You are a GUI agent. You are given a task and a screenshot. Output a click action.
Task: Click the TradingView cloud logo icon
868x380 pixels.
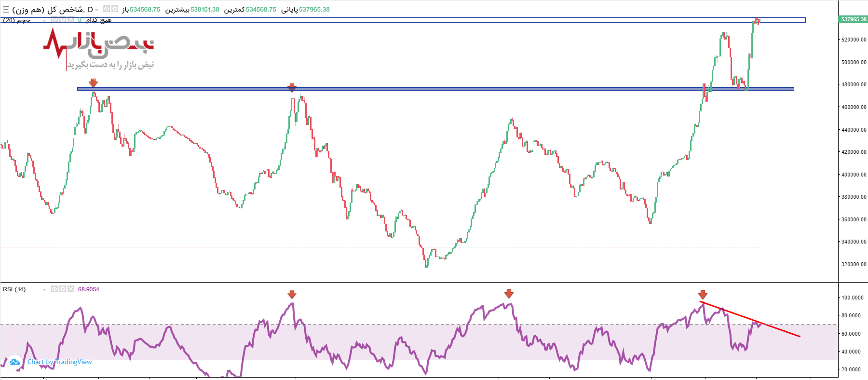14,362
